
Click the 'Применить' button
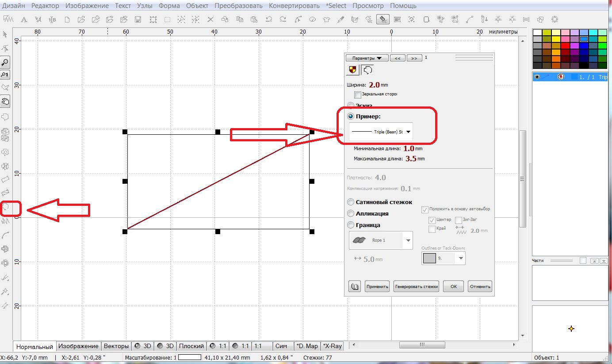[x=377, y=286]
